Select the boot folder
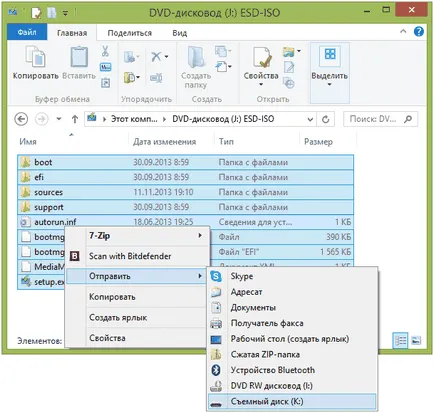 (x=185, y=162)
